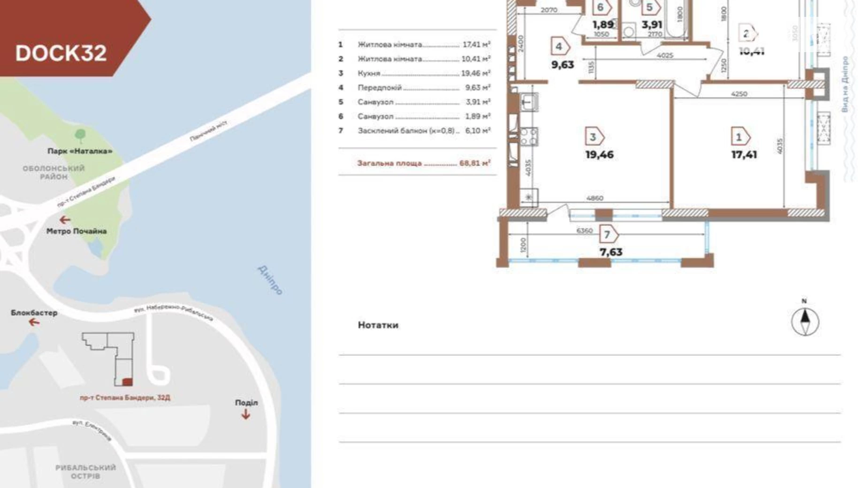Click the 4860 dimension in the kitchen
Viewport: 868px width, 488px height.
[x=594, y=198]
